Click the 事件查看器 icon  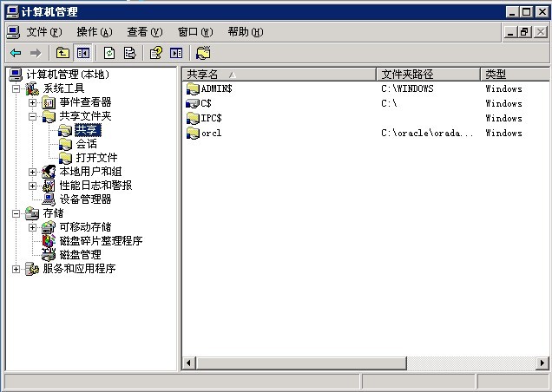49,102
